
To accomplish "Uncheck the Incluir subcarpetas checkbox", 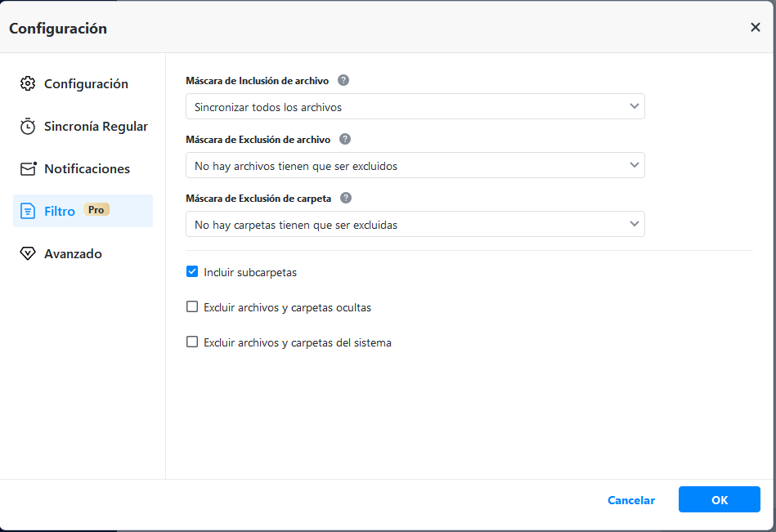I will pos(192,271).
